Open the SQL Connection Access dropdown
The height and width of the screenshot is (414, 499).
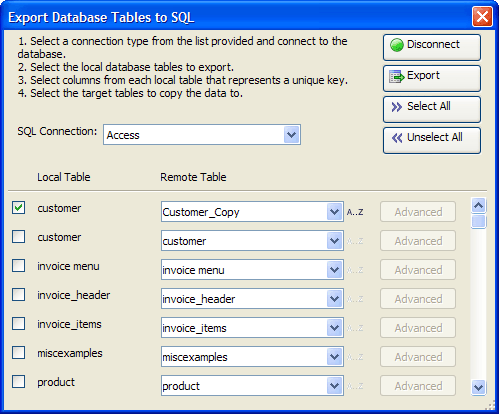pyautogui.click(x=292, y=135)
